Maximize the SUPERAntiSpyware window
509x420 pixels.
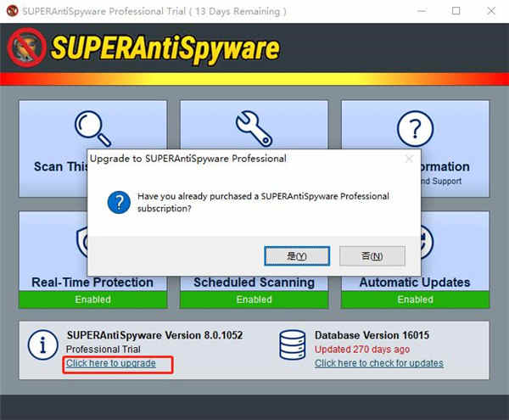456,11
